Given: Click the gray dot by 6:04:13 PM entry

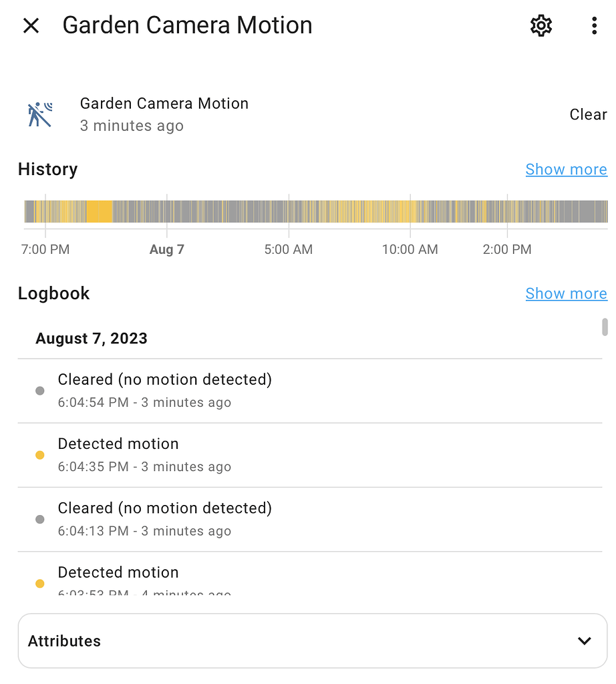Looking at the screenshot, I should (40, 519).
